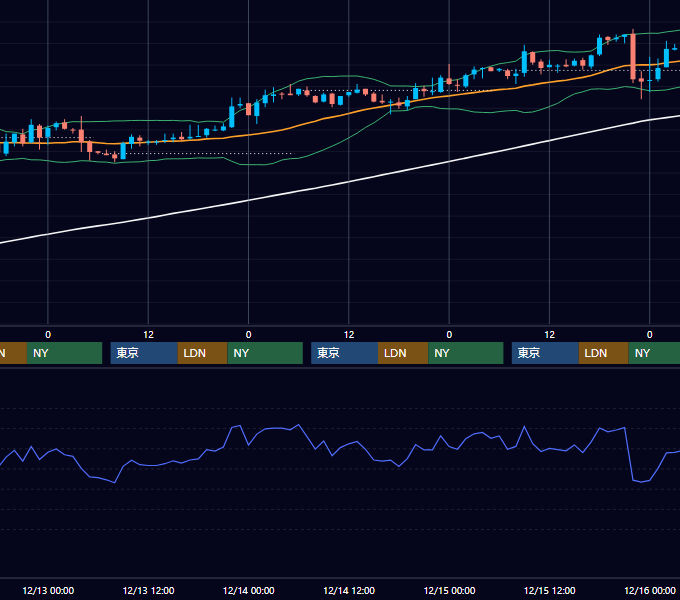
Task: Select the NY session block at 12/14 00:00
Action: (265, 353)
